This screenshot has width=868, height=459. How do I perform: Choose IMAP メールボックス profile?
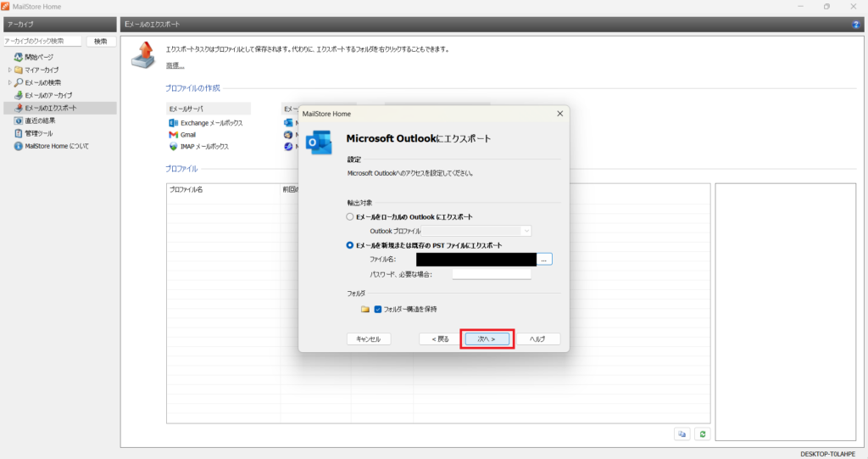click(204, 147)
